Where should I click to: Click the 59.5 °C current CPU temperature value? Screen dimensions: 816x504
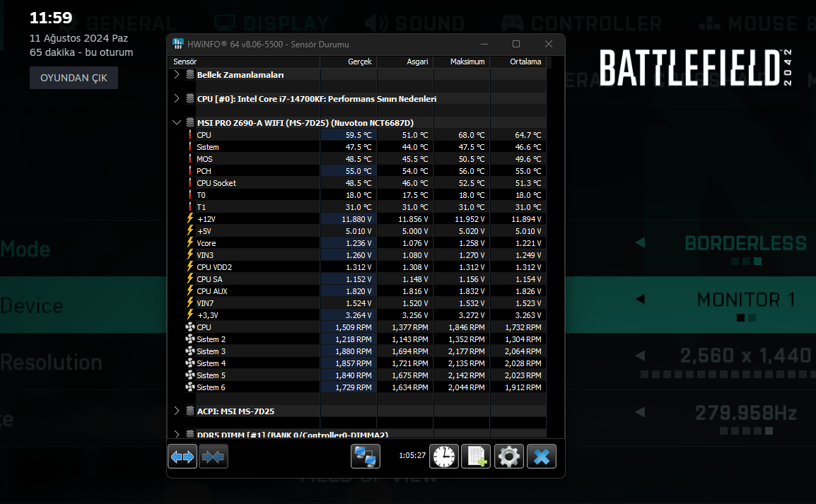point(359,135)
